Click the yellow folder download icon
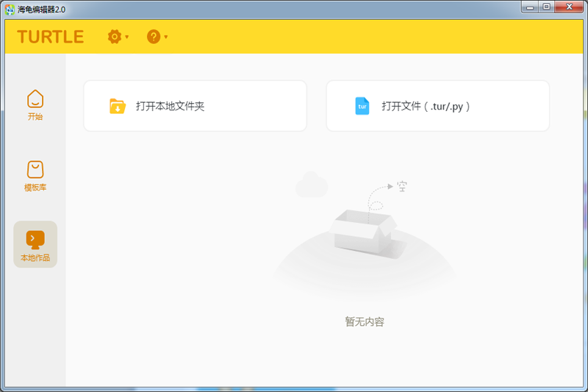588x392 pixels. coord(118,106)
